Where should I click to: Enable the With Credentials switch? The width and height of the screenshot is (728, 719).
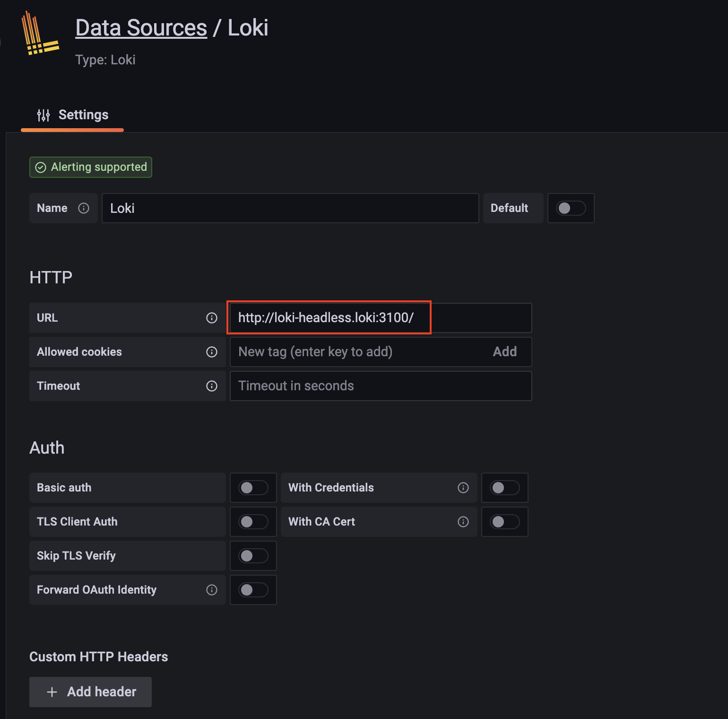coord(505,488)
